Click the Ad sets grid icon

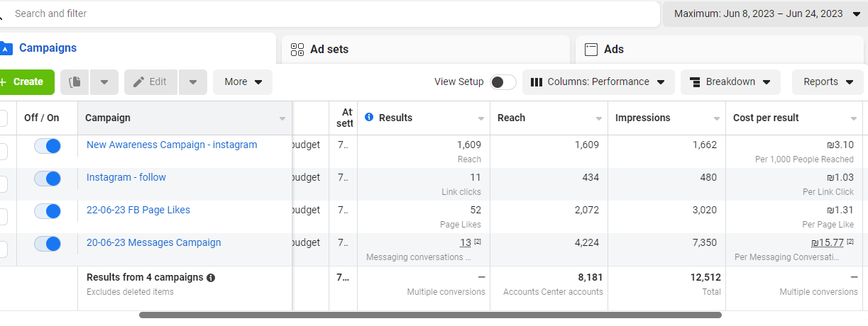[297, 50]
